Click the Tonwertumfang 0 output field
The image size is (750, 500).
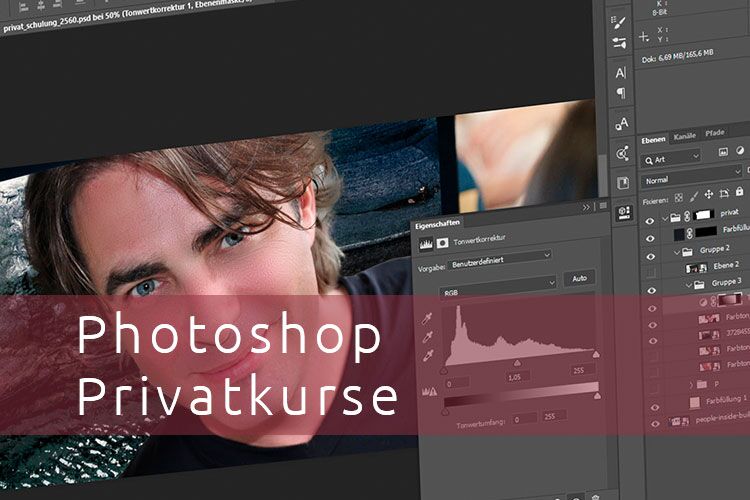(x=523, y=420)
